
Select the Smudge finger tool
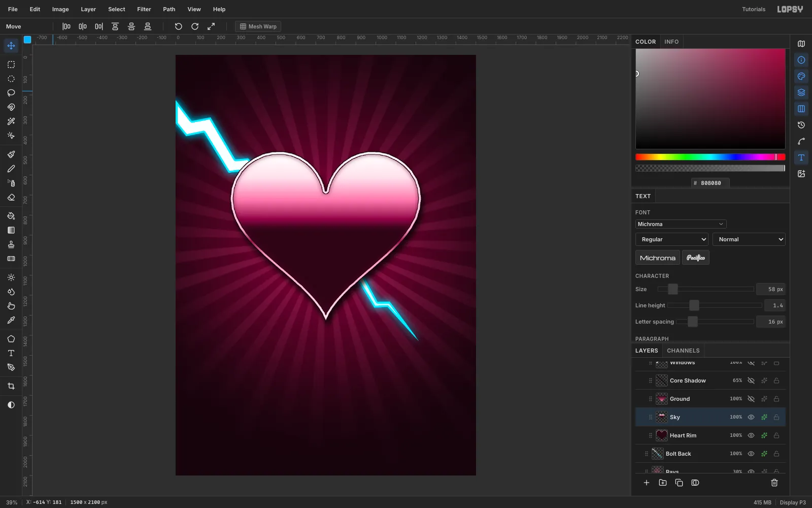pos(11,306)
